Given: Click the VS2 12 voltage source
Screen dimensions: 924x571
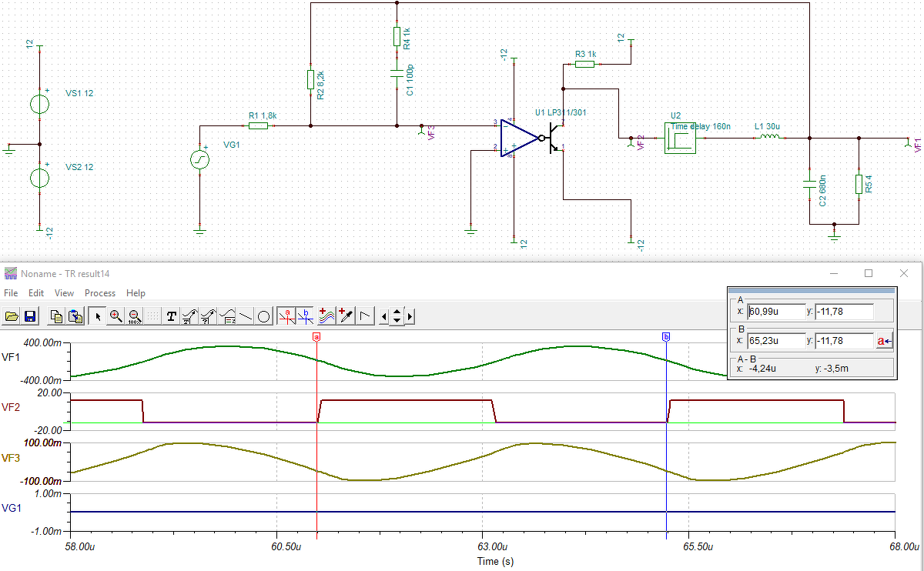Looking at the screenshot, I should (40, 178).
